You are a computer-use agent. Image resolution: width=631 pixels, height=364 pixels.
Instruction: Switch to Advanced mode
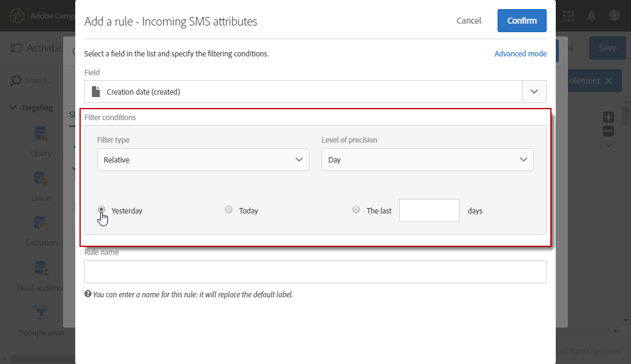[x=520, y=54]
